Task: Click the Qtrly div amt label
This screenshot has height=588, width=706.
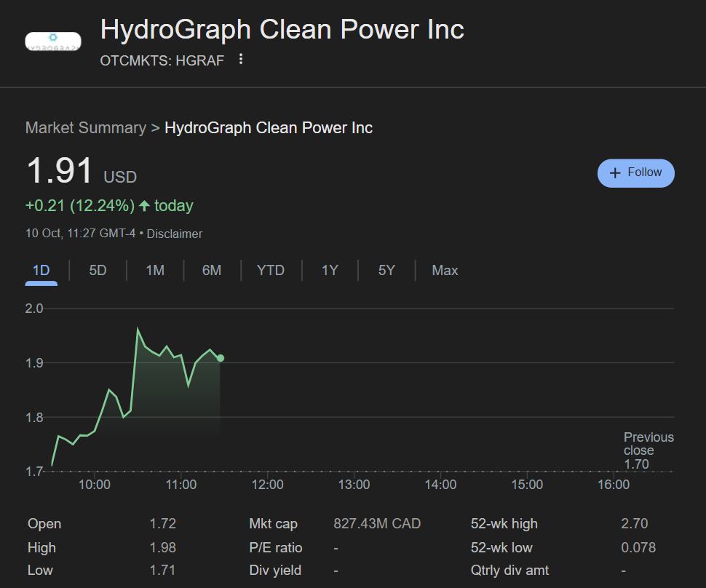Action: [509, 571]
